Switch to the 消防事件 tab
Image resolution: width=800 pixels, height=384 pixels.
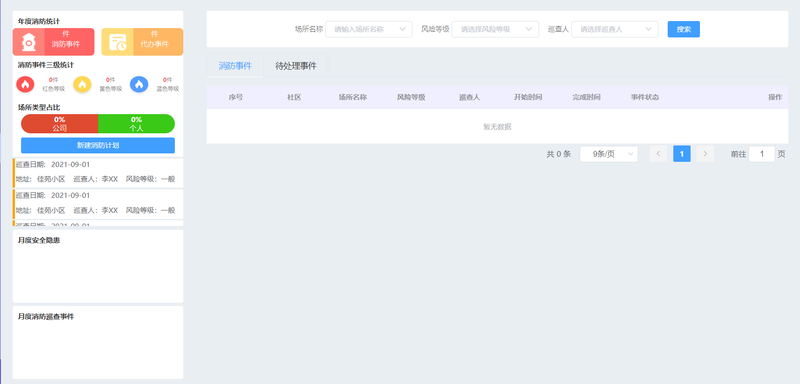coord(235,66)
